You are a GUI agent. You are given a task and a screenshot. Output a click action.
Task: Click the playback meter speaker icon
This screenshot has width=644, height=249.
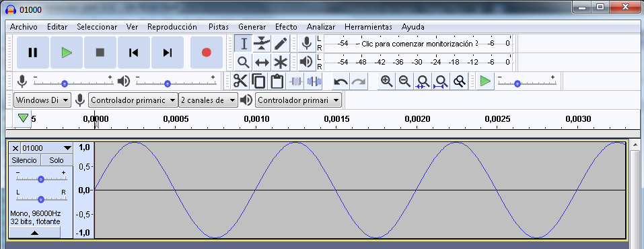[x=306, y=62]
